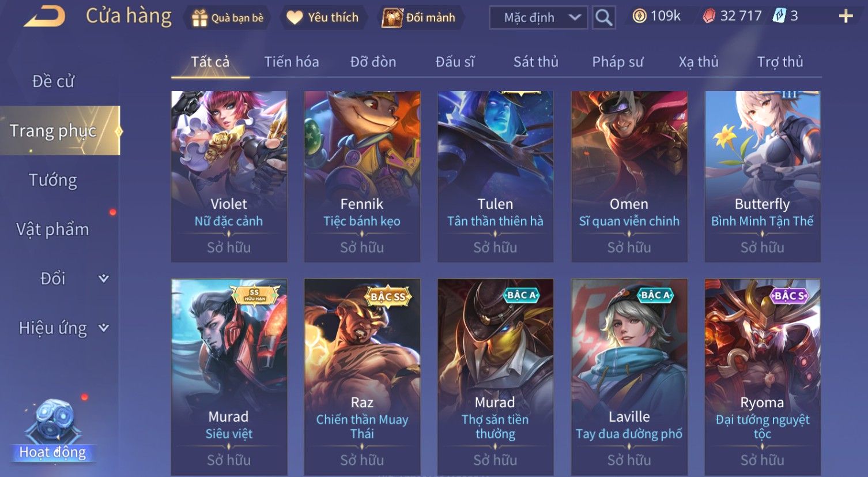The width and height of the screenshot is (868, 477).
Task: Select the Trợ thủ tab
Action: 780,62
